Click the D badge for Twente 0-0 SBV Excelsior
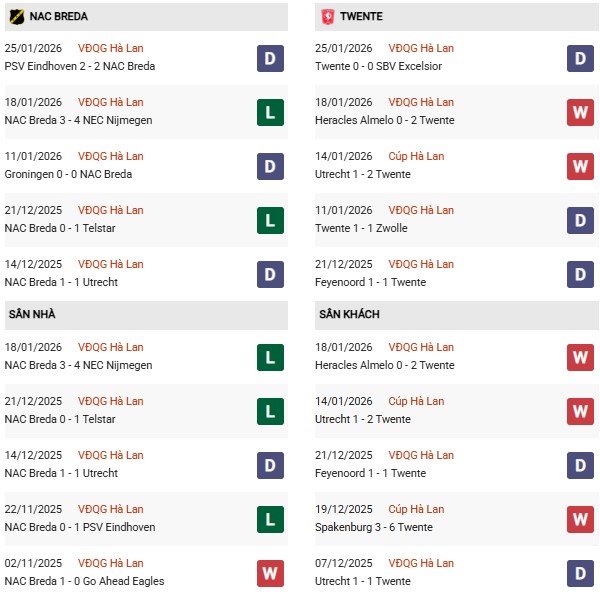Image resolution: width=600 pixels, height=592 pixels. (x=581, y=58)
